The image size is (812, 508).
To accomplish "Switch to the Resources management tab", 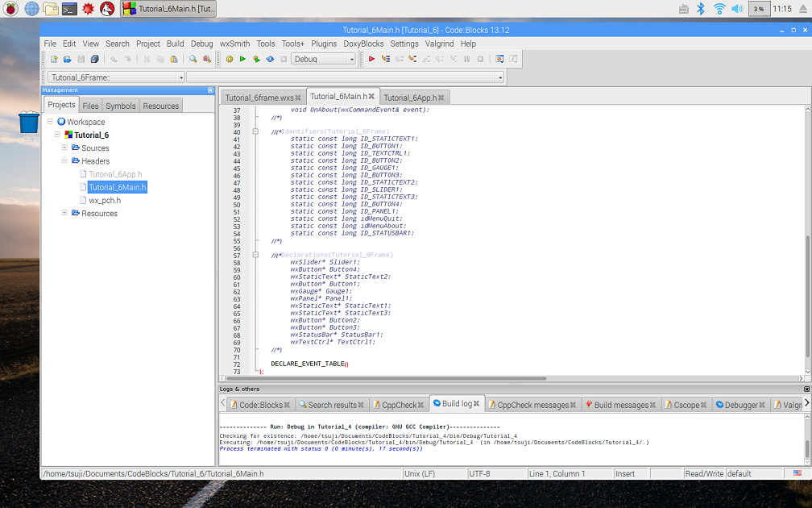I will pyautogui.click(x=160, y=106).
